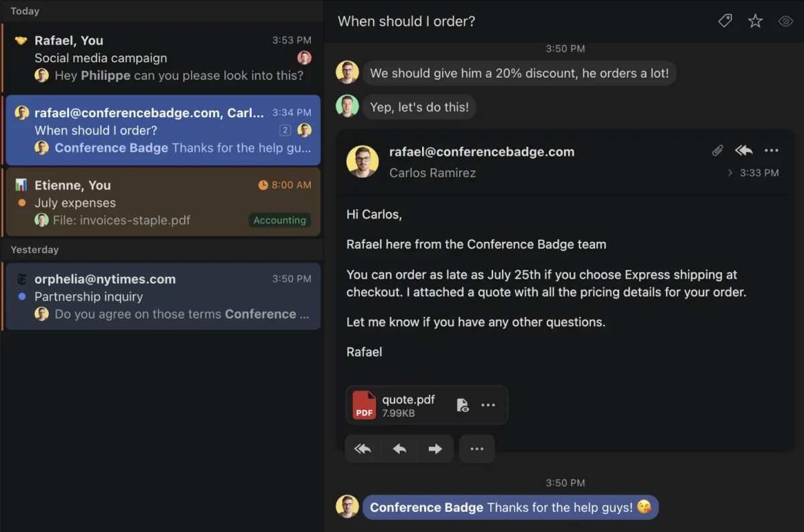Image resolution: width=804 pixels, height=532 pixels.
Task: Click the Yesterday section header
Action: 34,249
